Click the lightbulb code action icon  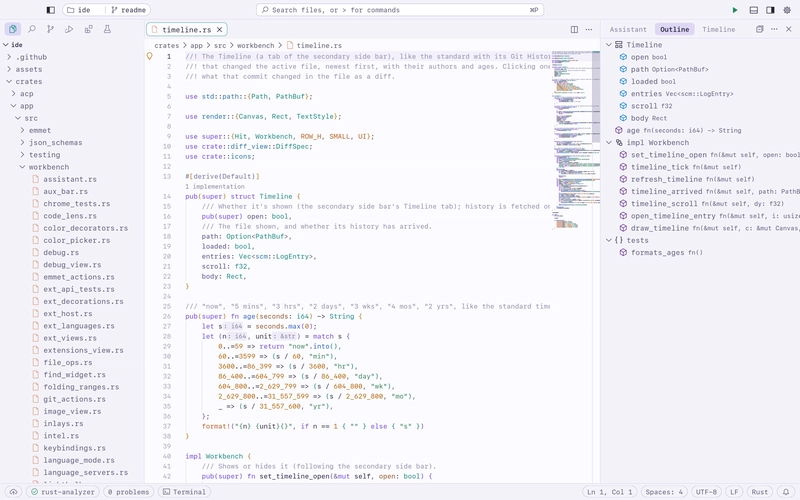149,56
